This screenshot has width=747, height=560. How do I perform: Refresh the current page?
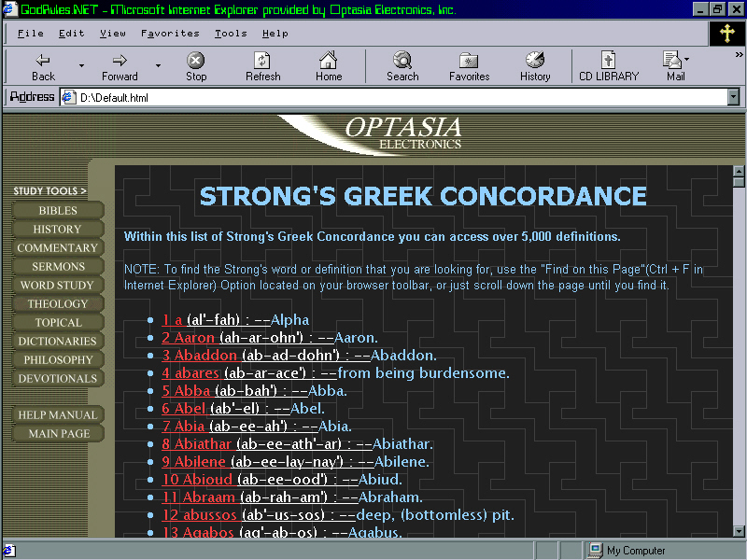pos(262,62)
